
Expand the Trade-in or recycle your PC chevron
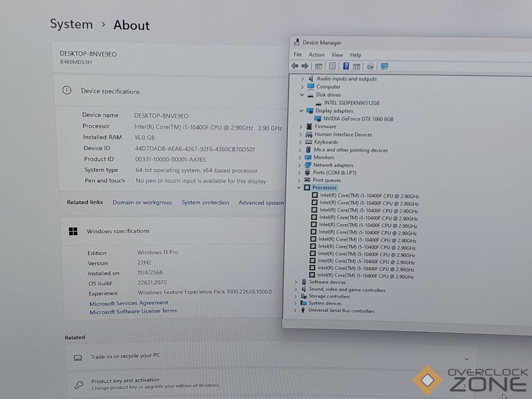point(467,359)
